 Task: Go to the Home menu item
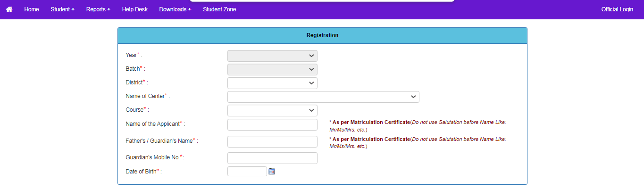click(x=32, y=9)
